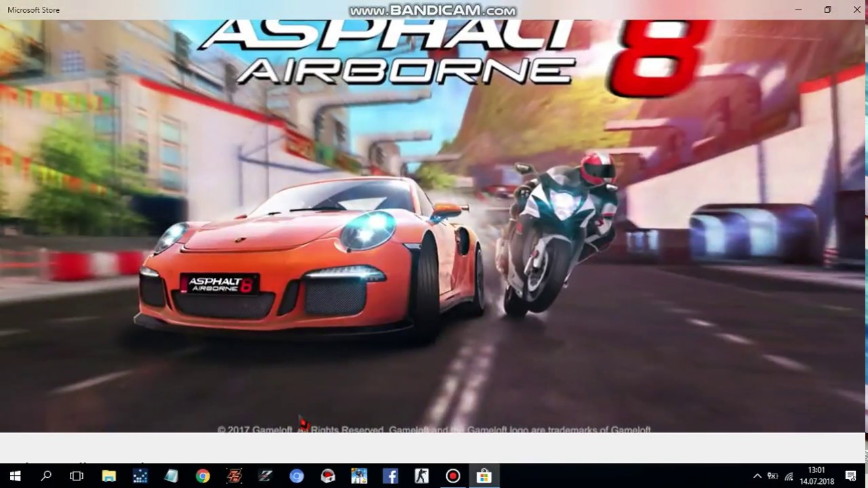This screenshot has width=868, height=488.
Task: Launch Google Chrome from the taskbar
Action: tap(202, 476)
